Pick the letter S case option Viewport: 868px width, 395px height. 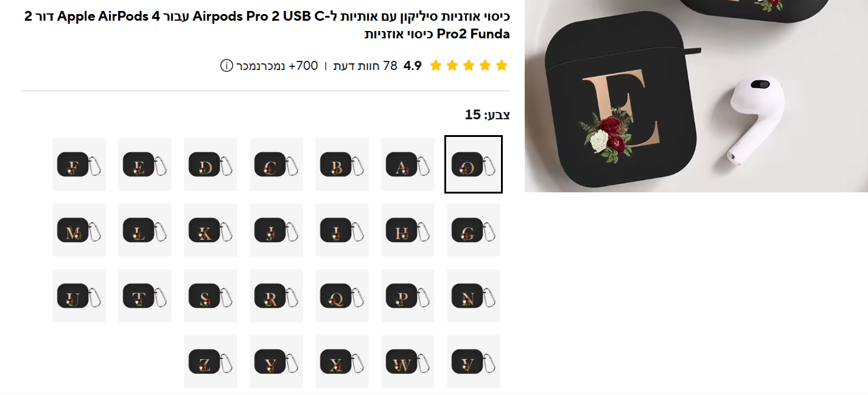tap(211, 296)
